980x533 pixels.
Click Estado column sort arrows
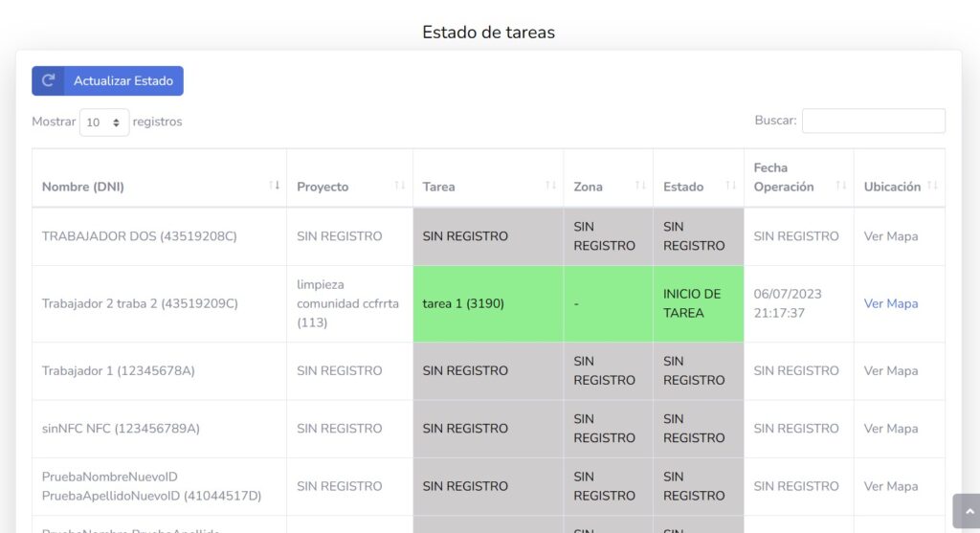[x=731, y=186]
